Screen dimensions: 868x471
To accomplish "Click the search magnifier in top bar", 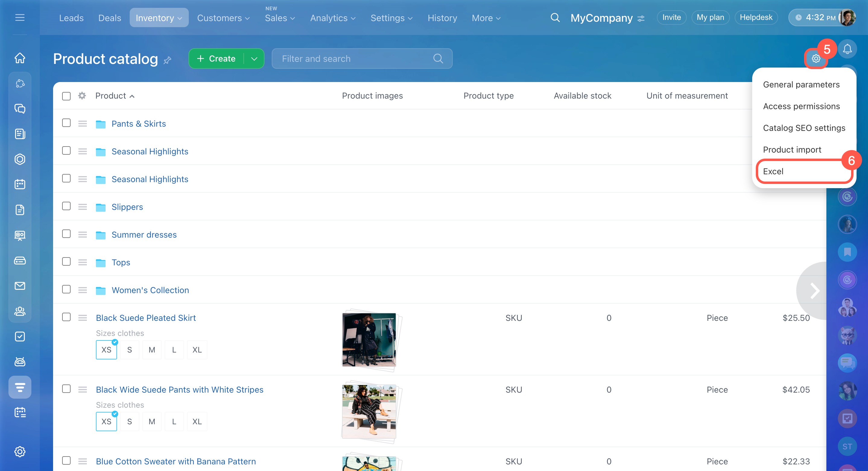I will click(x=555, y=17).
